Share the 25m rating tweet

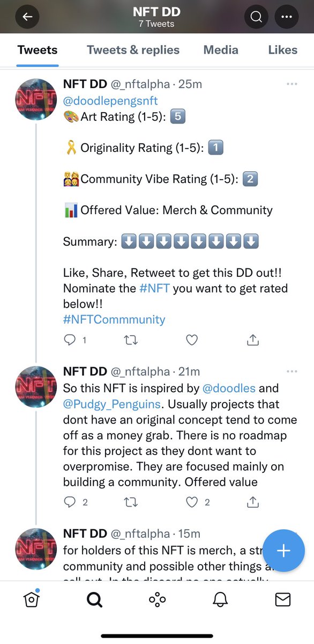(253, 340)
